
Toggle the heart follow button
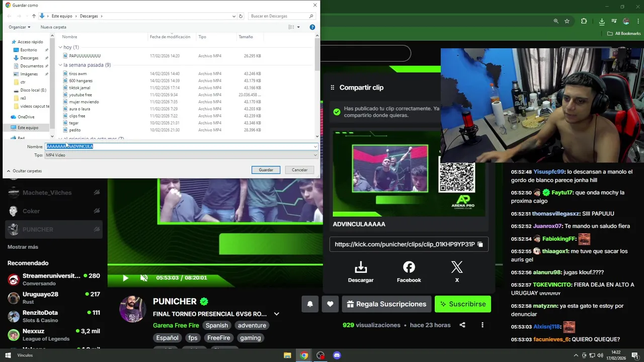click(x=330, y=304)
